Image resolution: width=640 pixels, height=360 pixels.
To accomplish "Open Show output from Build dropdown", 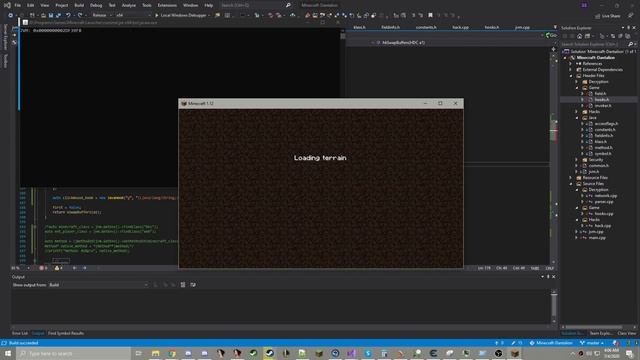I will click(x=98, y=285).
